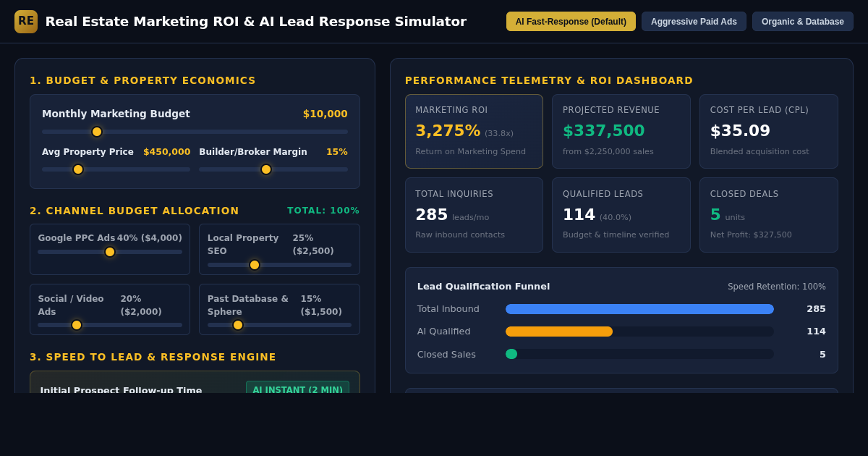Set the Builder/Broker Margin slider
The width and height of the screenshot is (868, 456).
pos(273,169)
